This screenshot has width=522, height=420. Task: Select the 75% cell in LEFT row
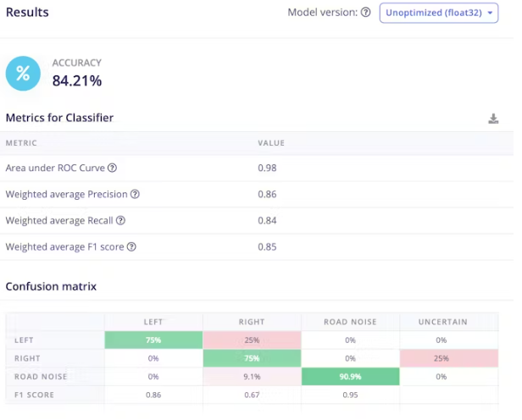coord(153,340)
